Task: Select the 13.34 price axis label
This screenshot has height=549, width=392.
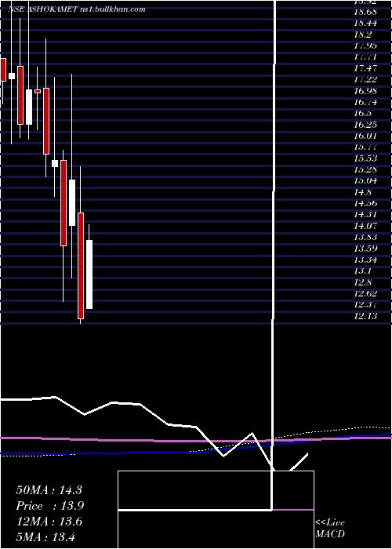Action: 365,260
